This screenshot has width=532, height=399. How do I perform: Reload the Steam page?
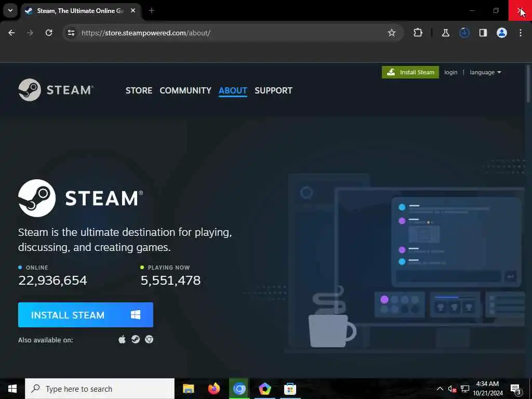pyautogui.click(x=49, y=33)
